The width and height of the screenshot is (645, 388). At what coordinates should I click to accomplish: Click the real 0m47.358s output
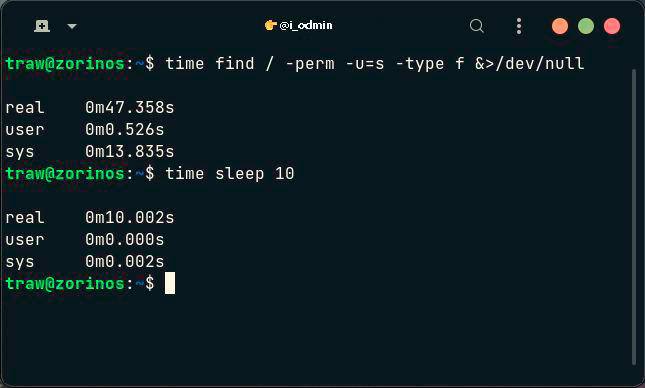90,108
